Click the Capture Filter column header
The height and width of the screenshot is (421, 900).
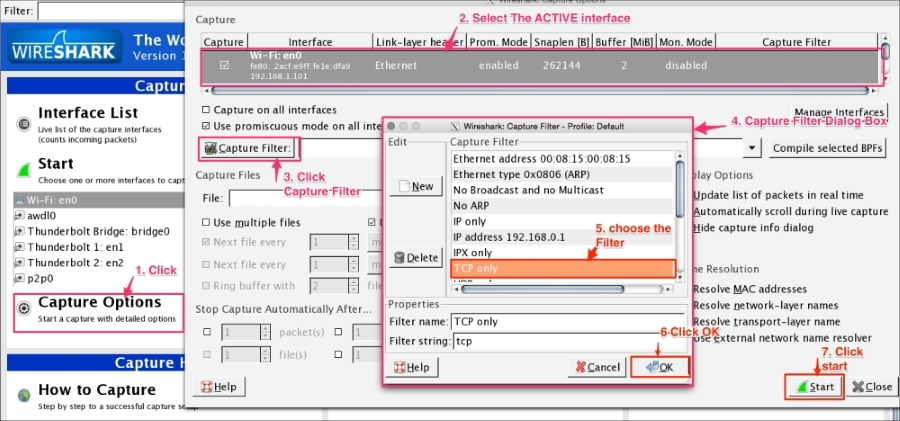pos(796,42)
